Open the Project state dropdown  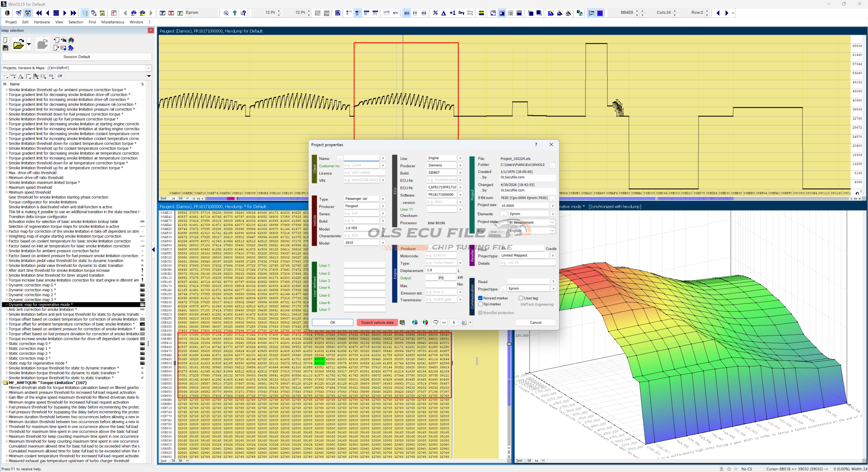click(552, 222)
